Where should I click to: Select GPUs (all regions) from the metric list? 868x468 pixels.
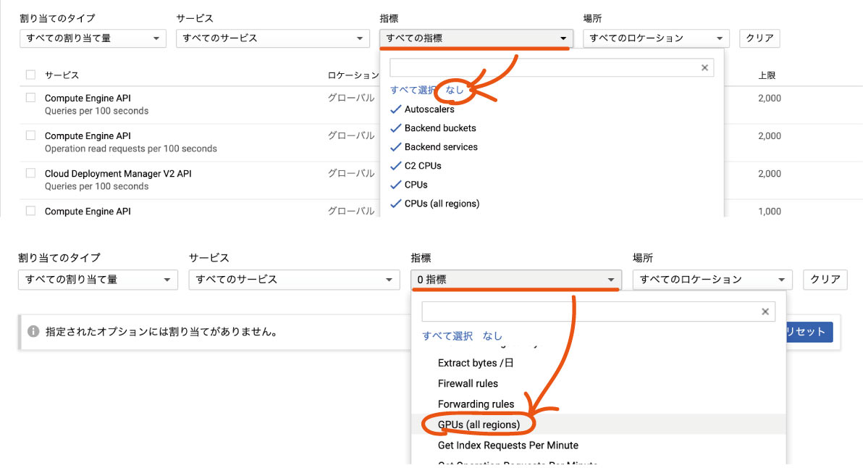point(478,424)
